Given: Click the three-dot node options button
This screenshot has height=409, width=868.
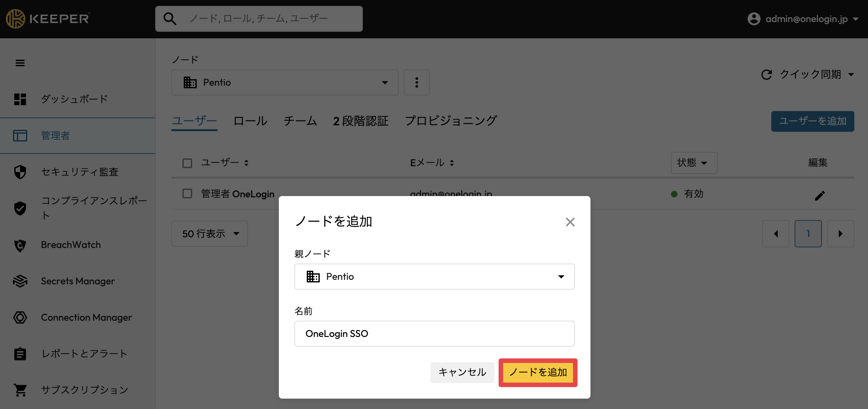Looking at the screenshot, I should (x=416, y=82).
